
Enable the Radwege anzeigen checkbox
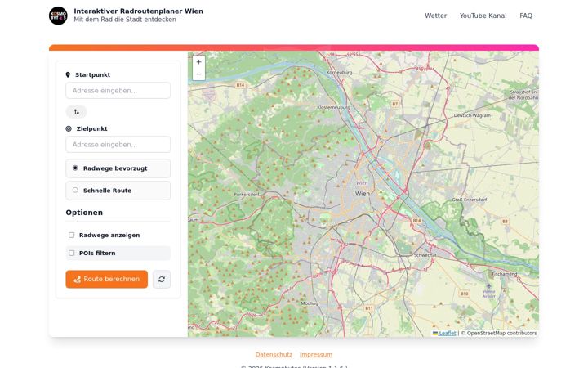pos(72,235)
